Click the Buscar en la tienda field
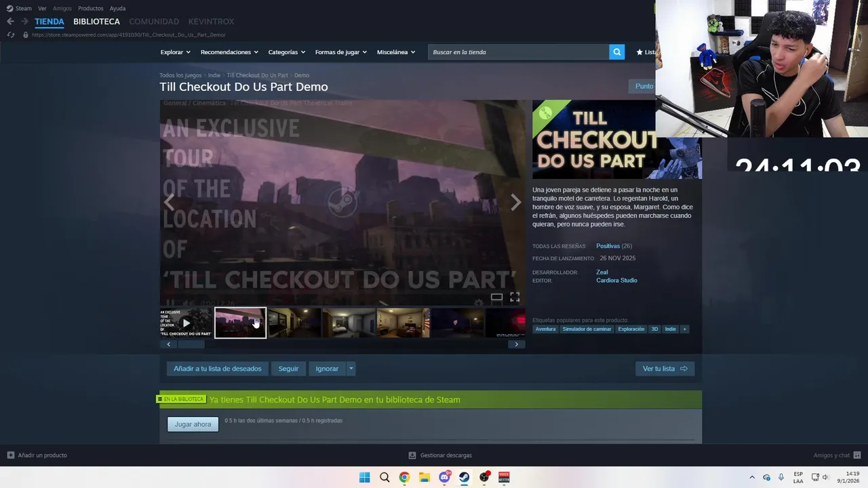Image resolution: width=868 pixels, height=488 pixels. click(x=518, y=52)
